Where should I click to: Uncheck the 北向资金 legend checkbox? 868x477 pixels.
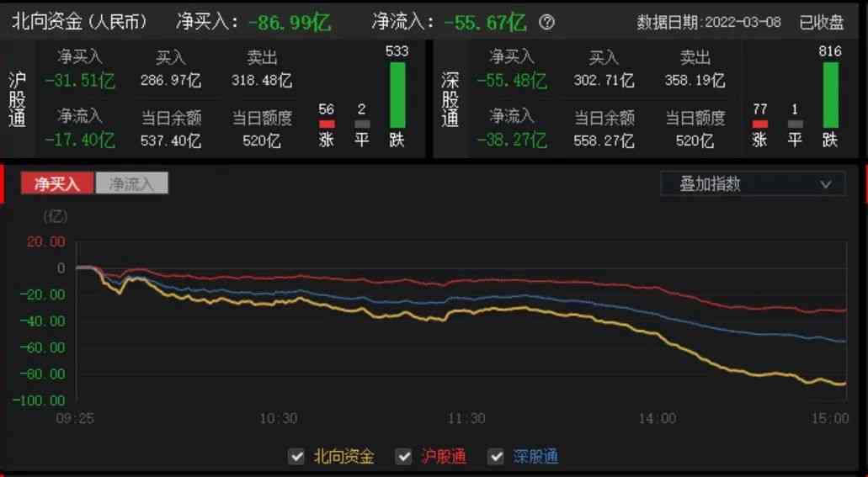(x=296, y=457)
